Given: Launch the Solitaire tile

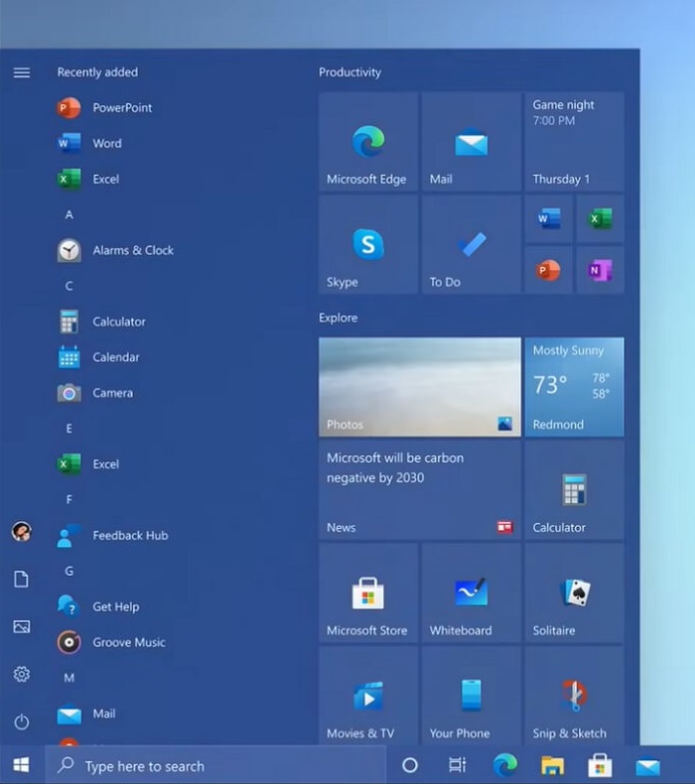Looking at the screenshot, I should (574, 592).
